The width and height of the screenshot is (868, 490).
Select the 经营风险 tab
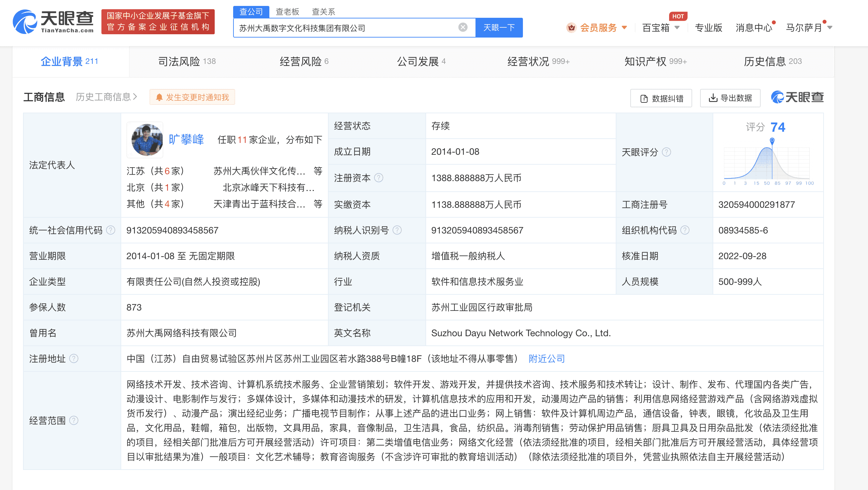pos(304,61)
